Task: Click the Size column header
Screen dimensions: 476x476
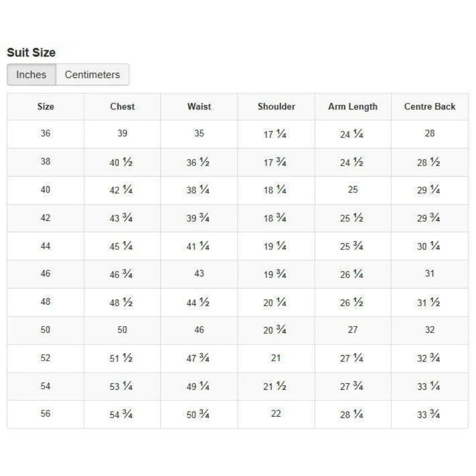Action: coord(46,107)
